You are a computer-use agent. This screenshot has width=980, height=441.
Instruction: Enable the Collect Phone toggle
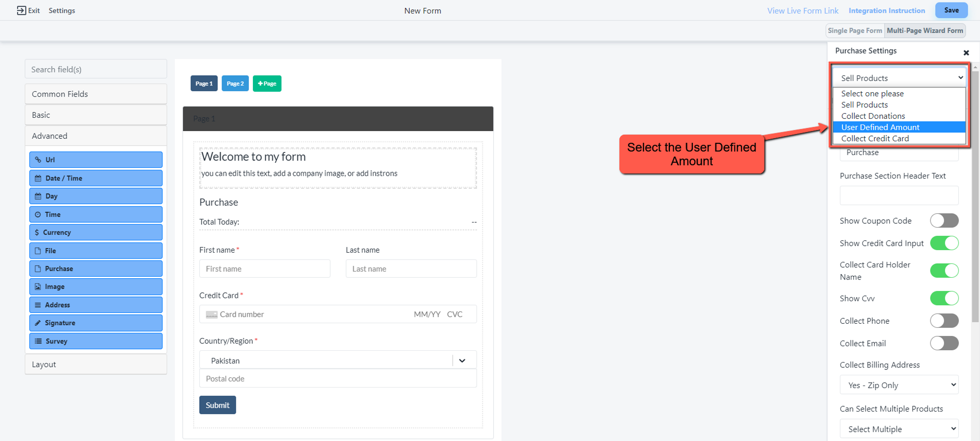[944, 321]
